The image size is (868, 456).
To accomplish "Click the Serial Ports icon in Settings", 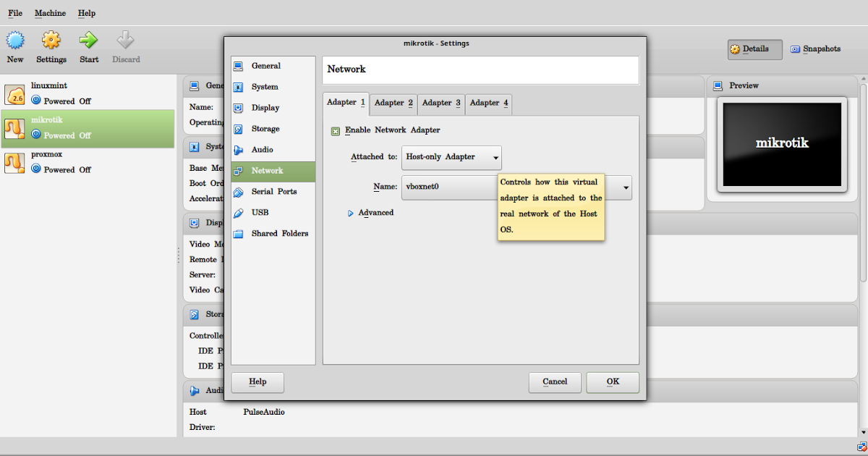I will 239,192.
